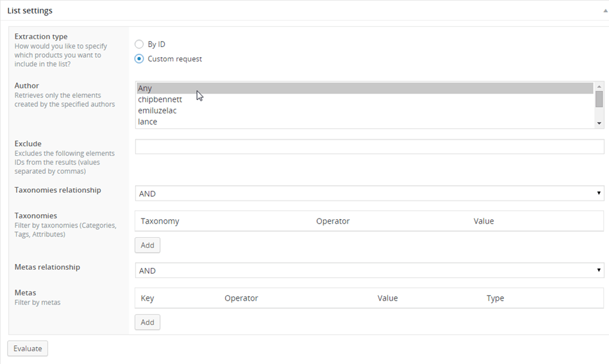Viewport: 609px width, 364px height.
Task: Collapse the List settings panel arrow
Action: point(605,11)
